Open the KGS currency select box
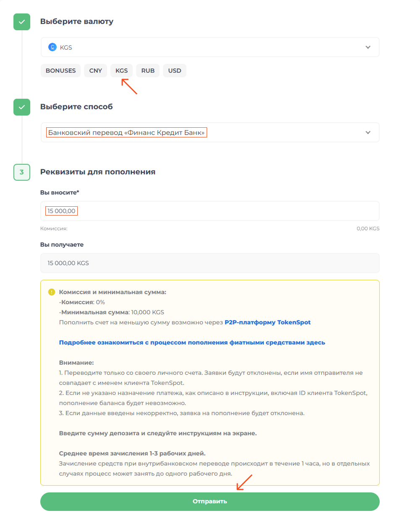Viewport: 420px width, 513px height. point(210,47)
